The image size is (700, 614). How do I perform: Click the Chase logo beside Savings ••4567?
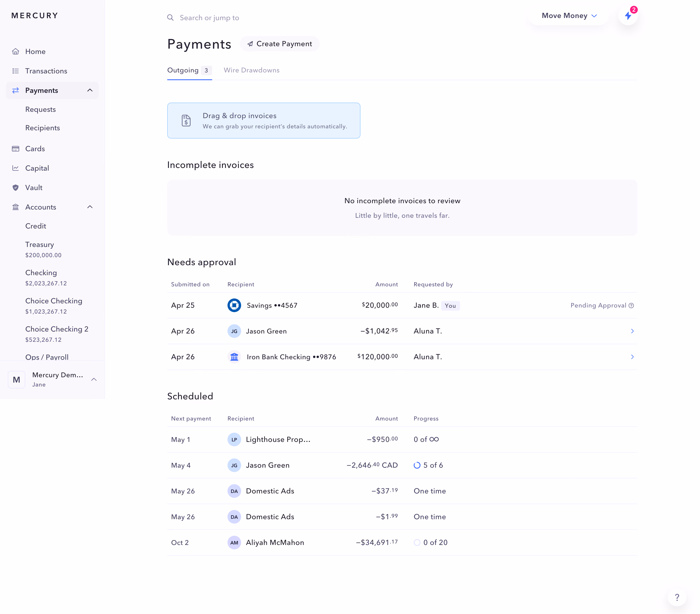click(234, 305)
